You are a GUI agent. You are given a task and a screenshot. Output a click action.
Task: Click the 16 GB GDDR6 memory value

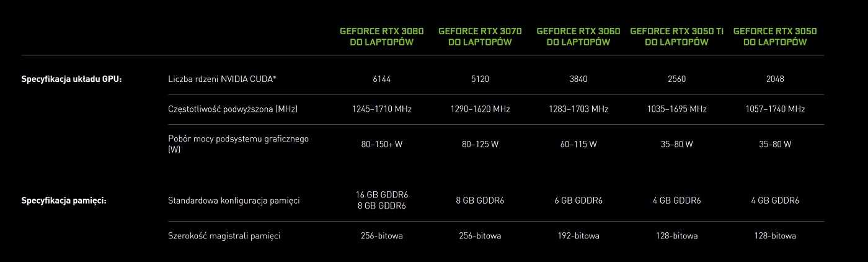coord(382,194)
